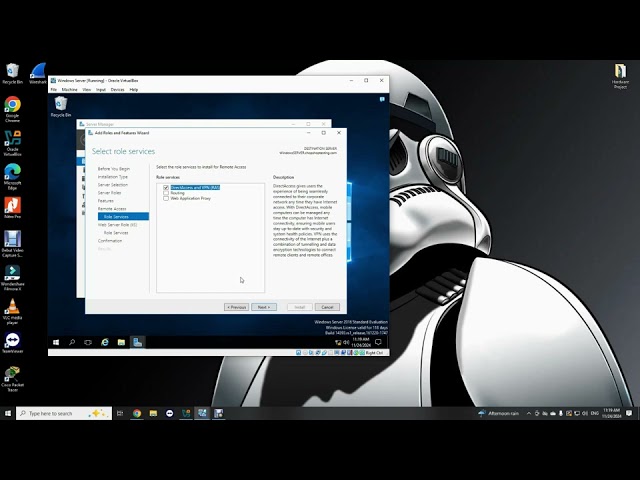Open Before You Begin wizard step
The image size is (640, 480).
pyautogui.click(x=113, y=169)
